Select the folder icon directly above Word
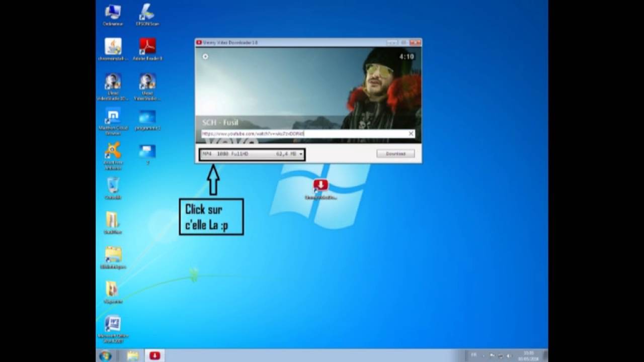Screen dimensions: 644x362 [113, 292]
